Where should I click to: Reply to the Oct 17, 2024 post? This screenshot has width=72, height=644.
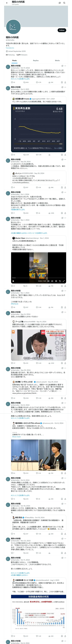[12, 82]
